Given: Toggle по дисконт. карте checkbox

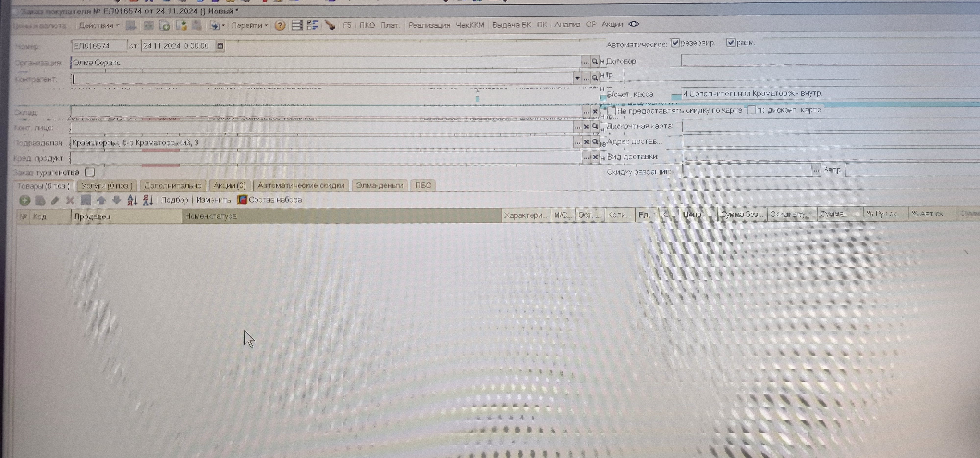Looking at the screenshot, I should point(751,110).
